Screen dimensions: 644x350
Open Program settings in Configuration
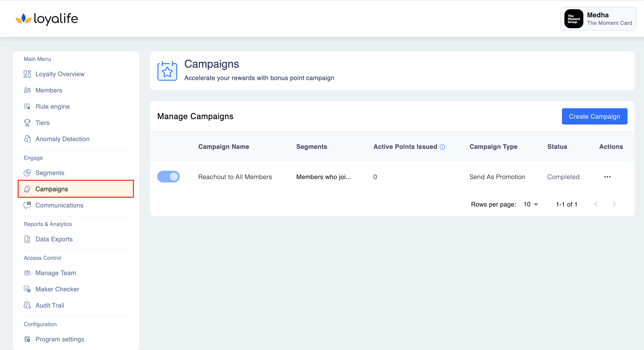point(60,339)
